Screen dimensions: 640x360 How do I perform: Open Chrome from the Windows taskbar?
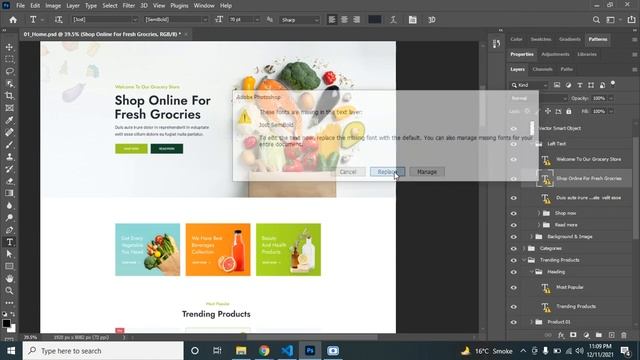coord(264,351)
